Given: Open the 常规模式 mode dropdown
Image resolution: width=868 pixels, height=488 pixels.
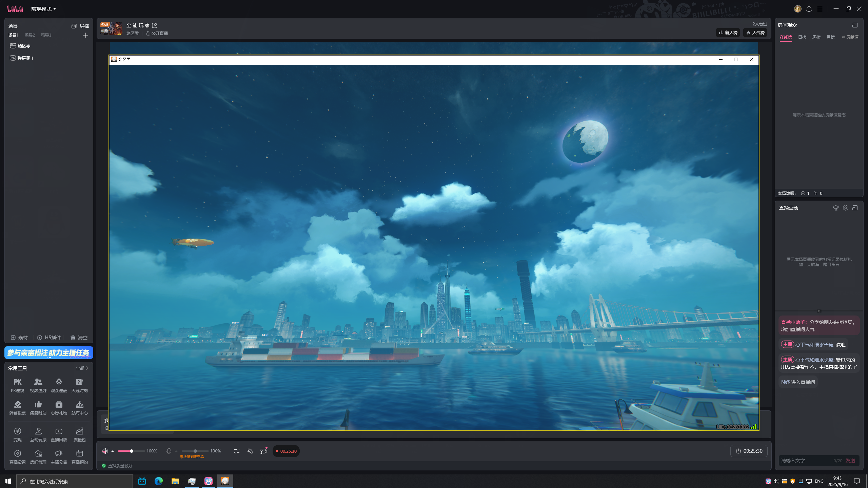Looking at the screenshot, I should click(x=43, y=9).
